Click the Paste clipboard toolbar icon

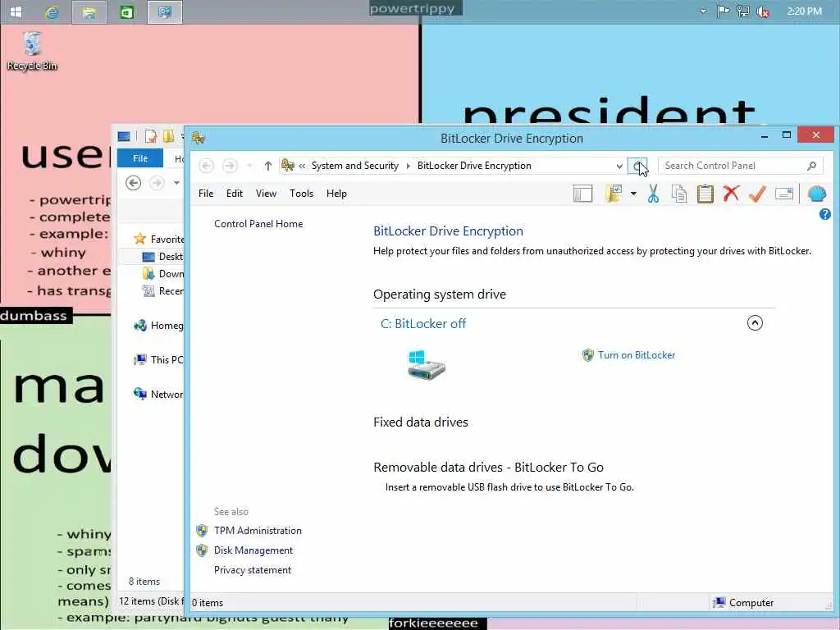(x=705, y=194)
